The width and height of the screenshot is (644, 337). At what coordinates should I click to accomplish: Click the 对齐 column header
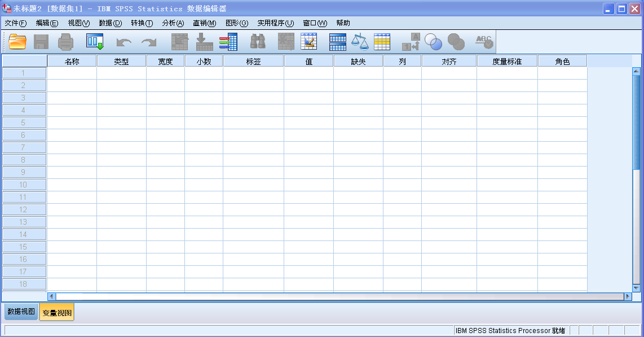[x=449, y=61]
